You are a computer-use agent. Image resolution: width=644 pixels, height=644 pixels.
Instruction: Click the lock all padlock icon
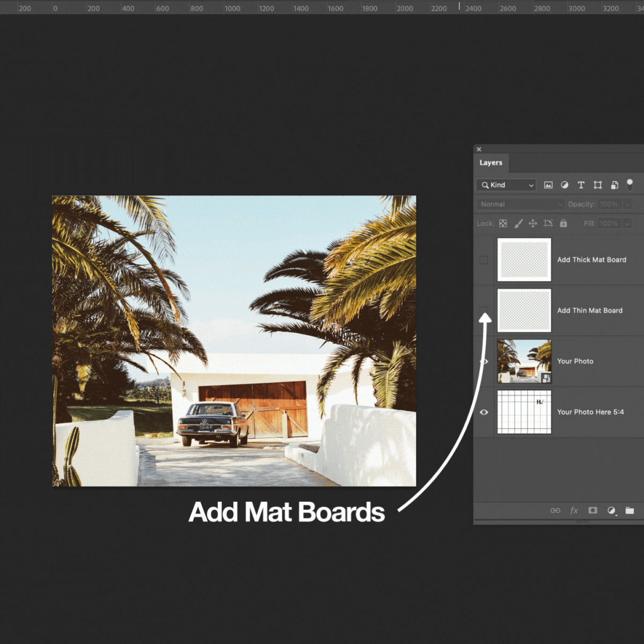[x=563, y=224]
